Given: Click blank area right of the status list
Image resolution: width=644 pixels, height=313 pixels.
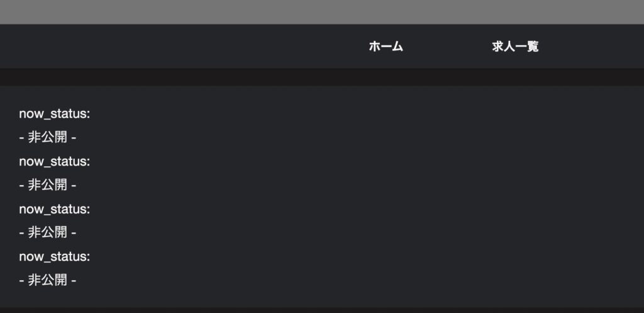Looking at the screenshot, I should point(377,195).
